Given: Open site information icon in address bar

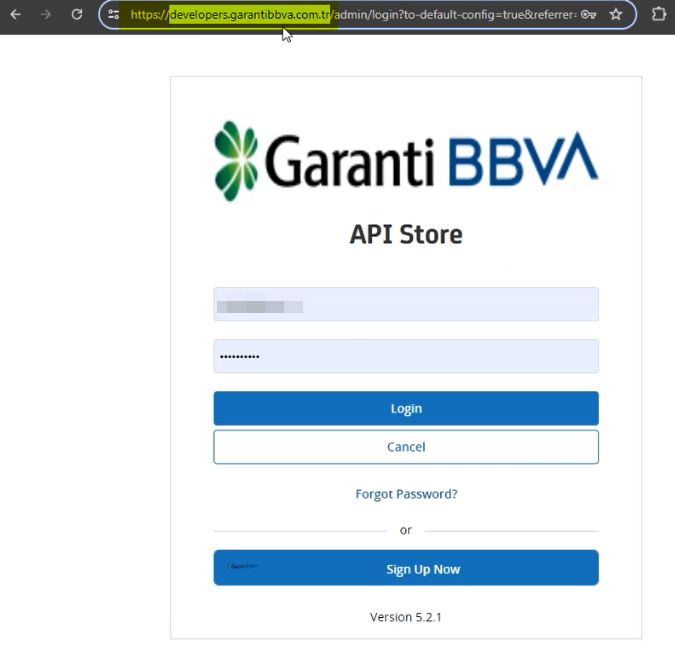Looking at the screenshot, I should coord(114,15).
